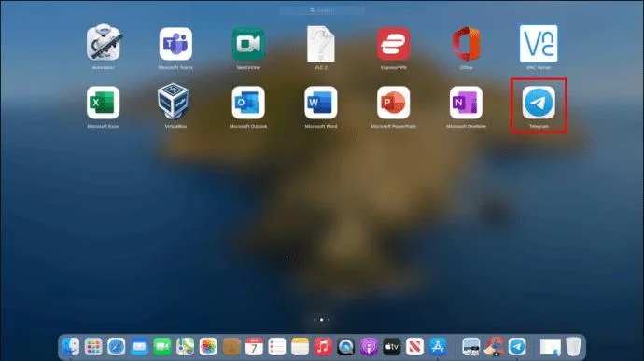
Task: Open Microsoft PowerPoint from Launchpad
Action: (x=394, y=103)
